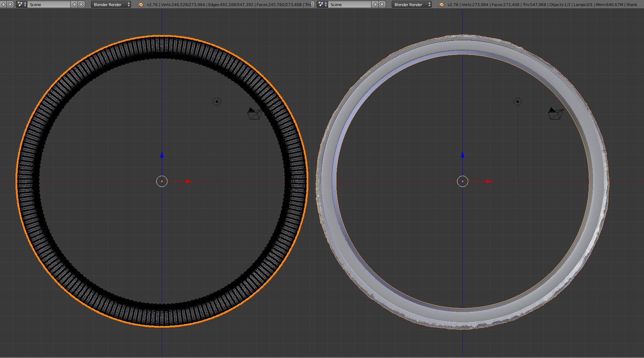Image resolution: width=644 pixels, height=358 pixels.
Task: Select the lamp object in left viewport
Action: click(x=217, y=102)
